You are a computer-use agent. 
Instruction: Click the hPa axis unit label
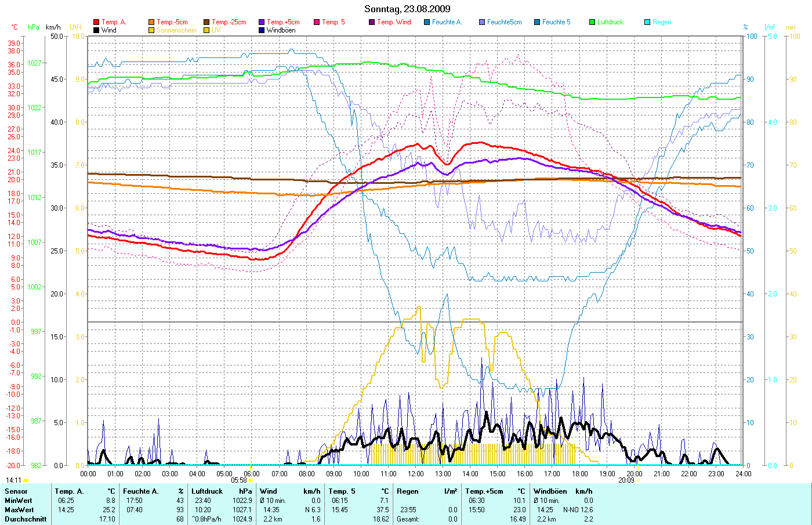point(34,27)
